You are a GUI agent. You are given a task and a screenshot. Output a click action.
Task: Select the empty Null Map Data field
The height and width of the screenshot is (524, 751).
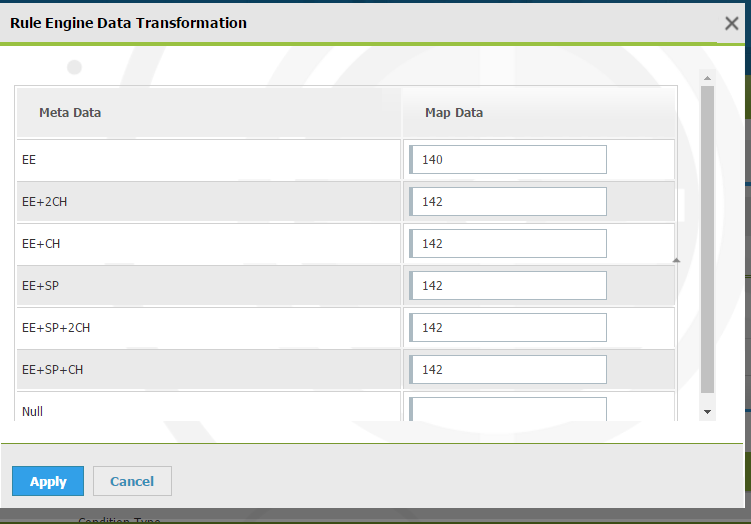click(508, 409)
